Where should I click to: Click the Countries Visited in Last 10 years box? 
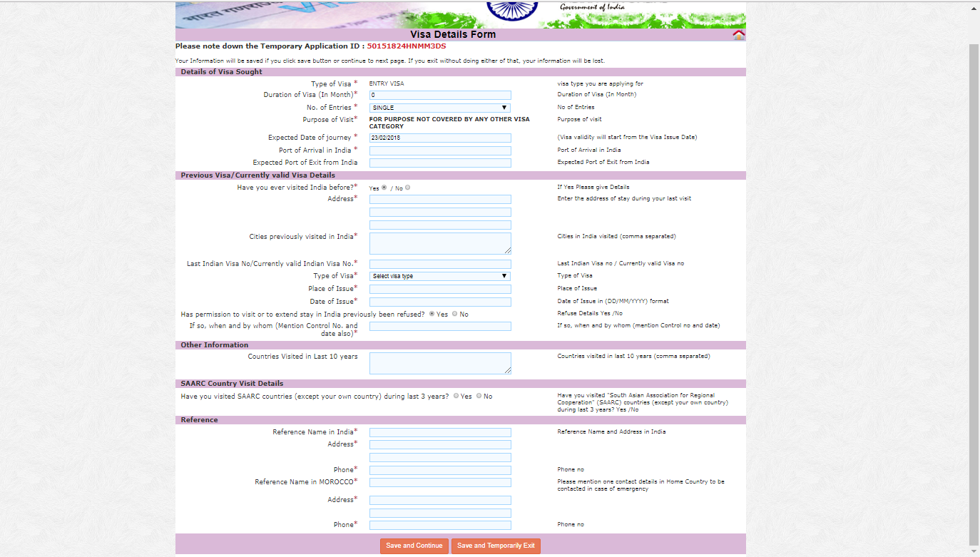click(439, 363)
